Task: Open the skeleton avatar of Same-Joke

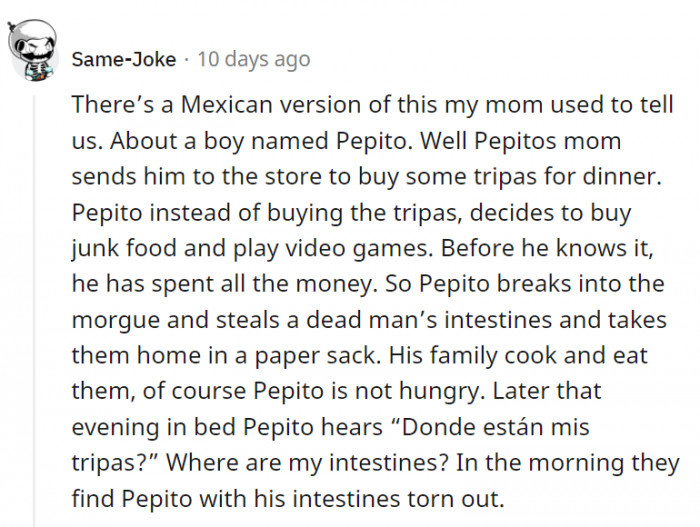Action: [33, 50]
